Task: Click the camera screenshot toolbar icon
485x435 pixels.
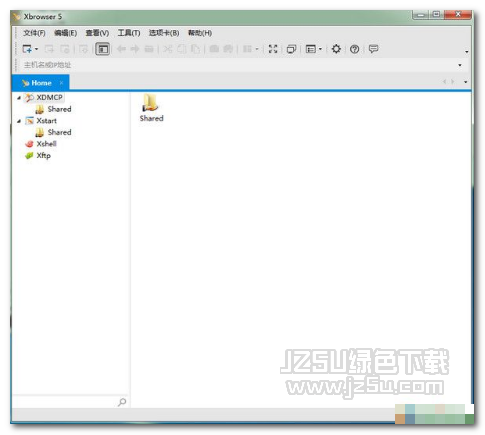Action: pos(214,49)
